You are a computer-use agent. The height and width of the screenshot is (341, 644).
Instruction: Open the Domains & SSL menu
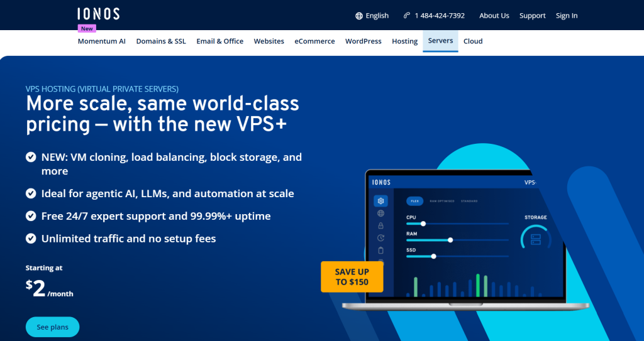click(161, 41)
